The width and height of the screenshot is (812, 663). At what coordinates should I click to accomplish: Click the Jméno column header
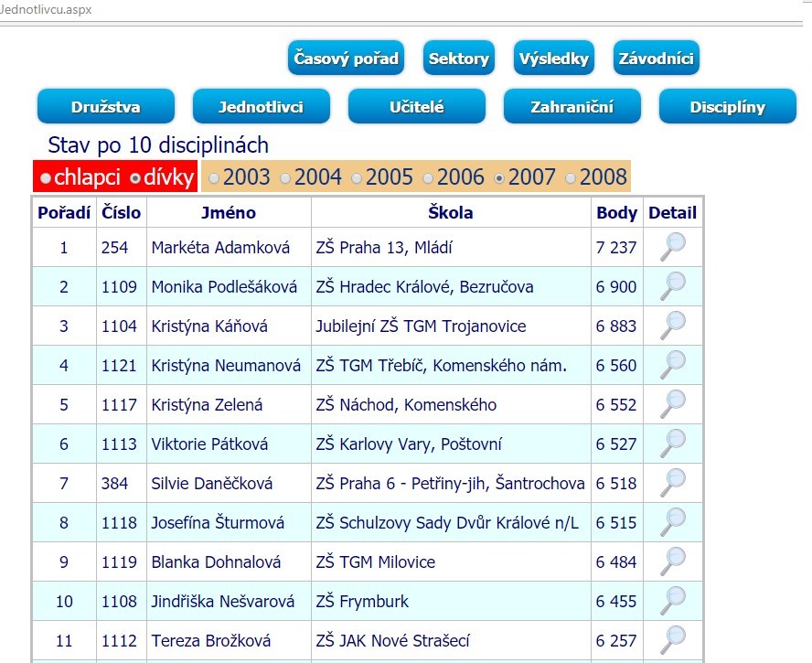(229, 212)
